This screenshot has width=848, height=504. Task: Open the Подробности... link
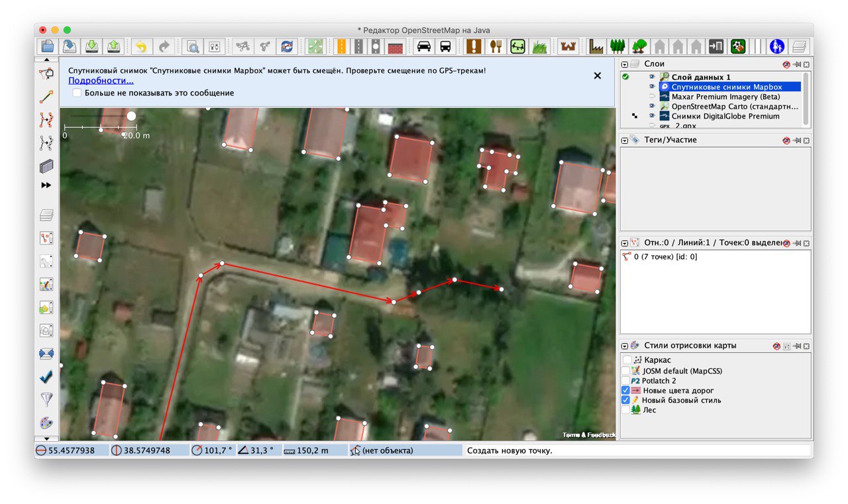101,81
